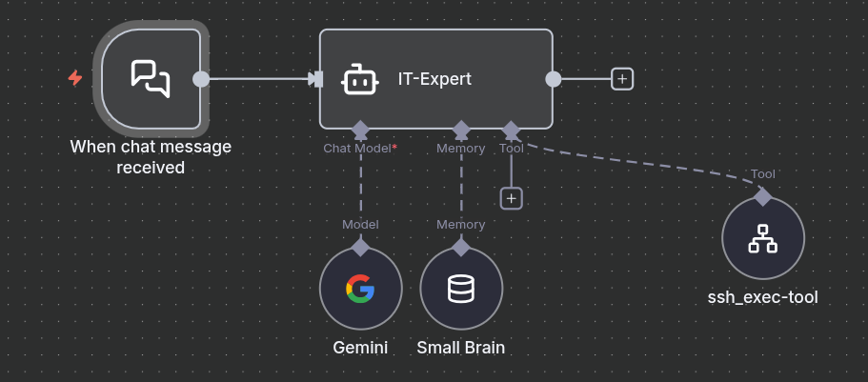Click the plus button after IT-Expert output
Image resolution: width=868 pixels, height=382 pixels.
click(x=622, y=79)
